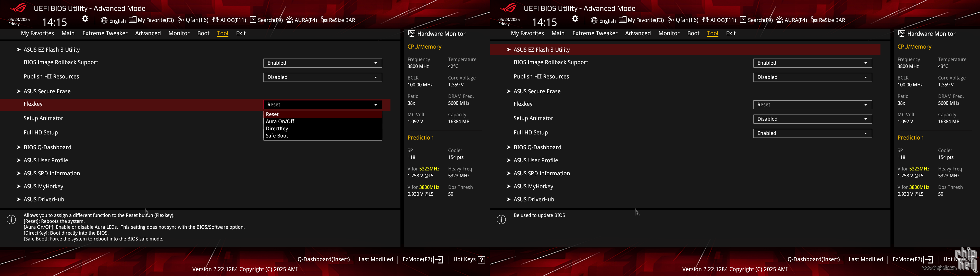Launch AI OC(F11) in right screen
This screenshot has width=980, height=276.
pyautogui.click(x=719, y=20)
